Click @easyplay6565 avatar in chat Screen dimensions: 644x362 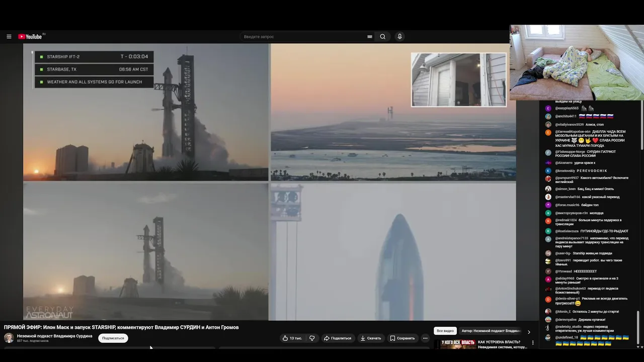point(548,108)
